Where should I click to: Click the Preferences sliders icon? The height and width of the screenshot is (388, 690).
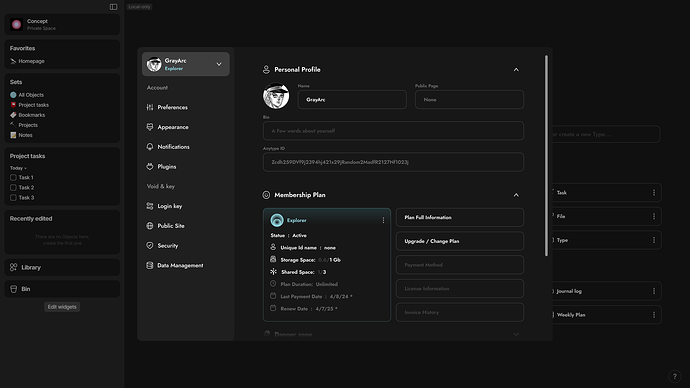pyautogui.click(x=150, y=107)
